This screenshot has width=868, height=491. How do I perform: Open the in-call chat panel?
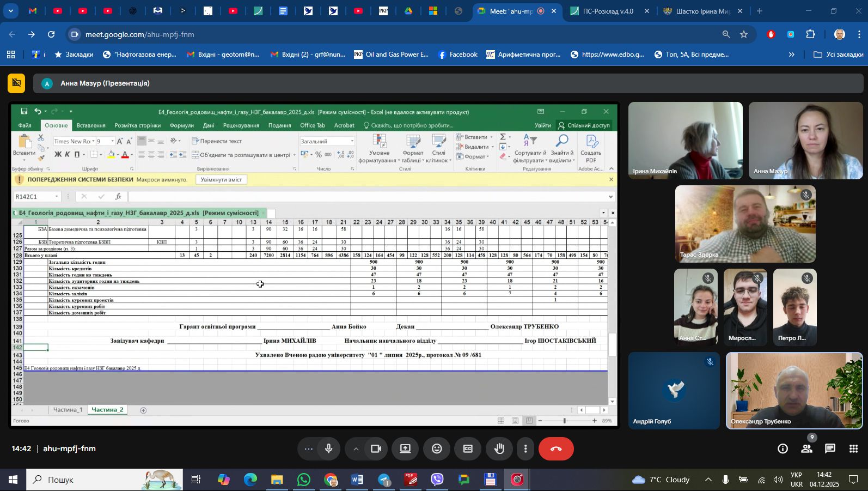click(x=830, y=449)
